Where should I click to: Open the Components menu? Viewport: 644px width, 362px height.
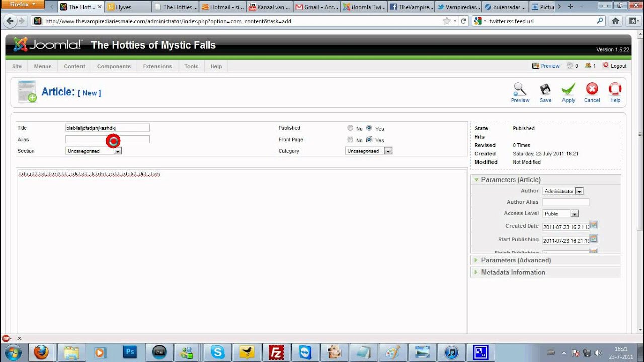click(x=114, y=66)
